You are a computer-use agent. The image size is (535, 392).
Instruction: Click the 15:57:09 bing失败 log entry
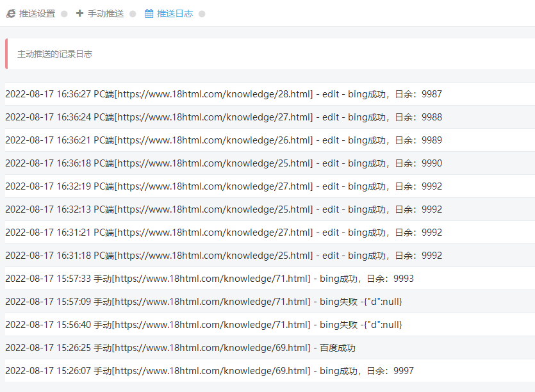(x=203, y=302)
